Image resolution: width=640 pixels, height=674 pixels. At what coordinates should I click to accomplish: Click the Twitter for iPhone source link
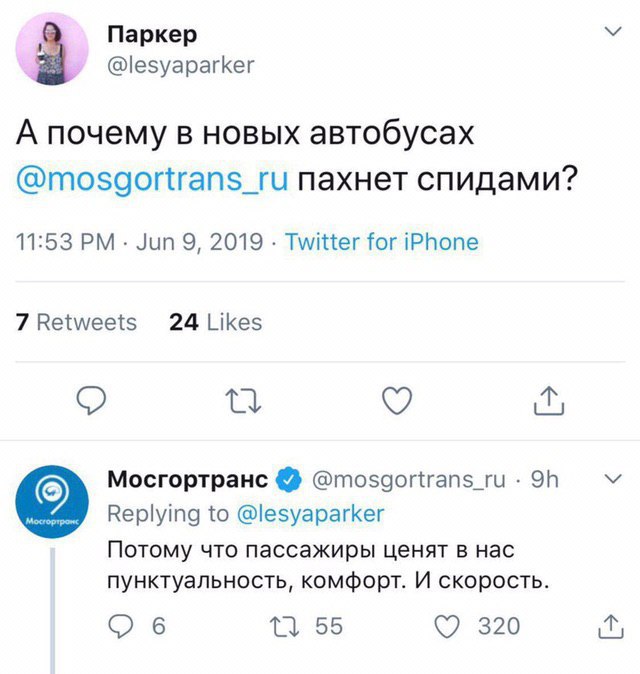(x=382, y=242)
